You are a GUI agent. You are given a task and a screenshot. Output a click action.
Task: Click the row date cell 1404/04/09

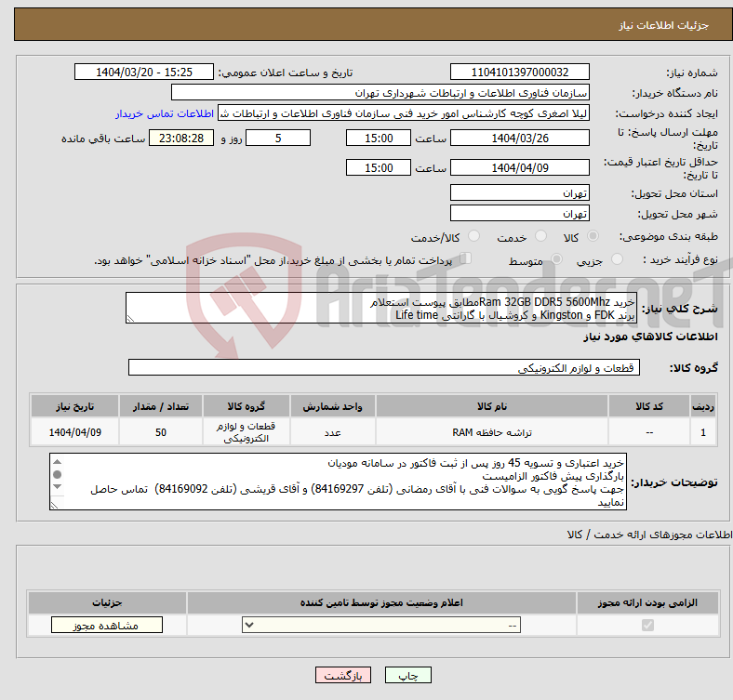(x=74, y=432)
